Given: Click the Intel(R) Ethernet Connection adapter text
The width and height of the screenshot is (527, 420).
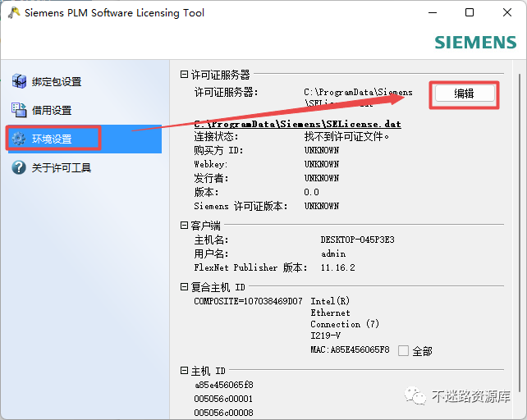Looking at the screenshot, I should [x=345, y=318].
